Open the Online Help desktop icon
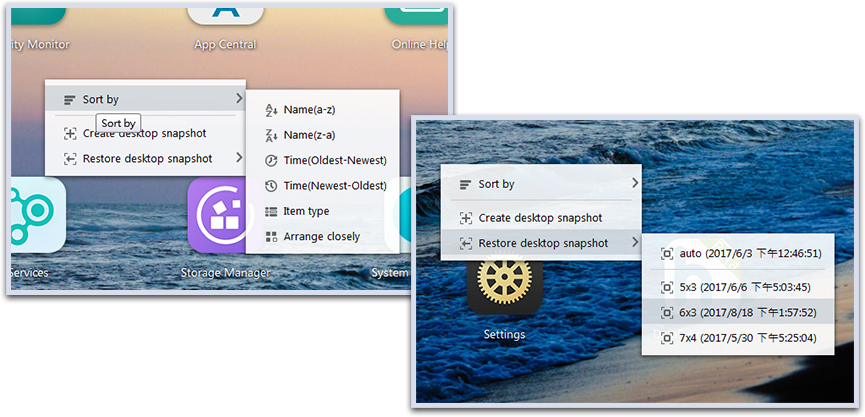The image size is (865, 417). (417, 16)
